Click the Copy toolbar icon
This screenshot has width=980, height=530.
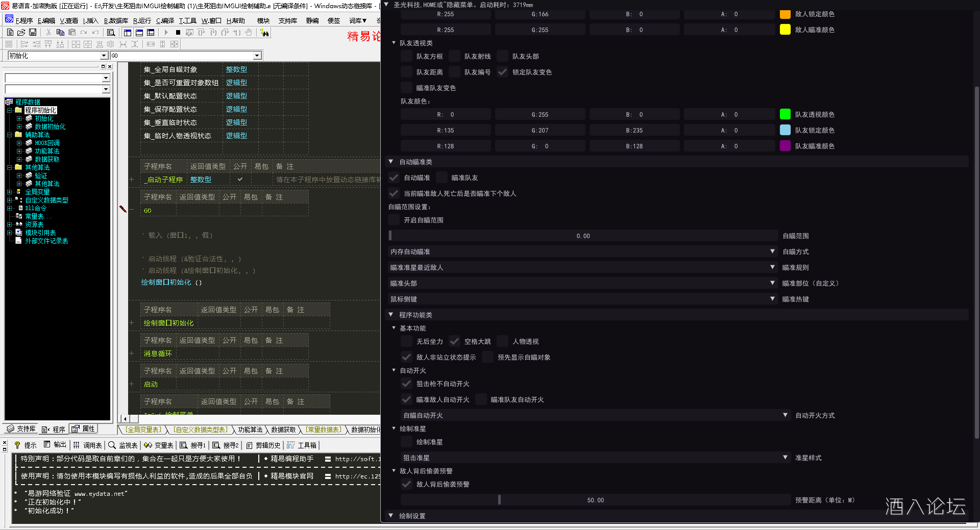pos(60,33)
